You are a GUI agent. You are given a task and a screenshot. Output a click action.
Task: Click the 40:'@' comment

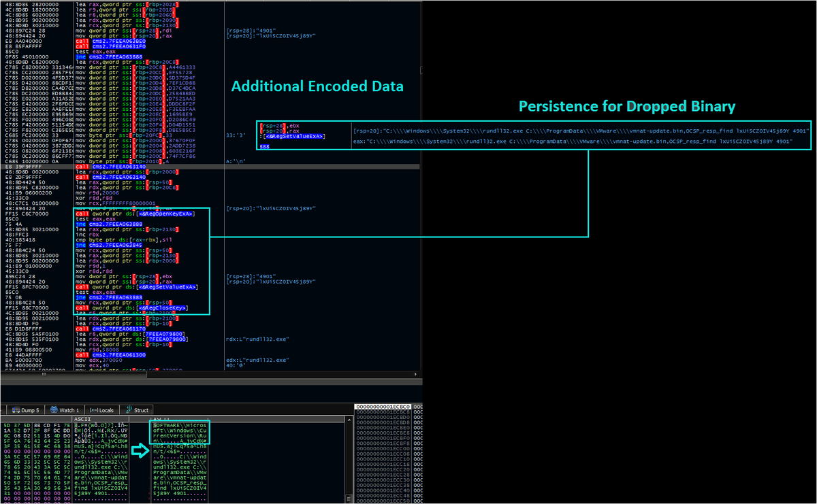click(234, 365)
